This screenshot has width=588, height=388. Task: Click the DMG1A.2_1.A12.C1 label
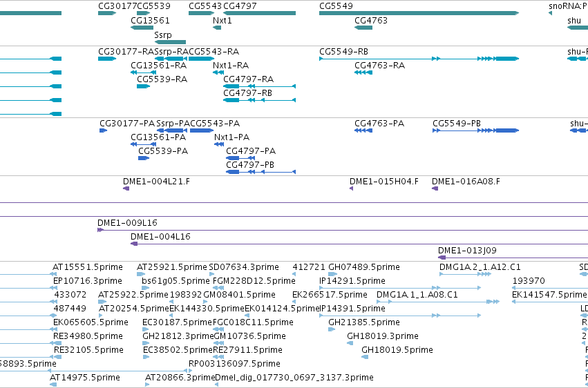[480, 267]
